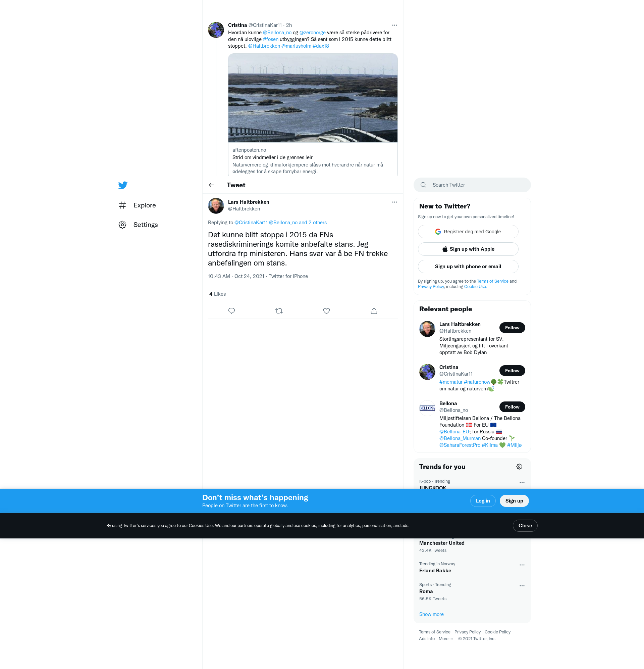Open more options on Cristina's tweet
Image resolution: width=644 pixels, height=669 pixels.
394,25
